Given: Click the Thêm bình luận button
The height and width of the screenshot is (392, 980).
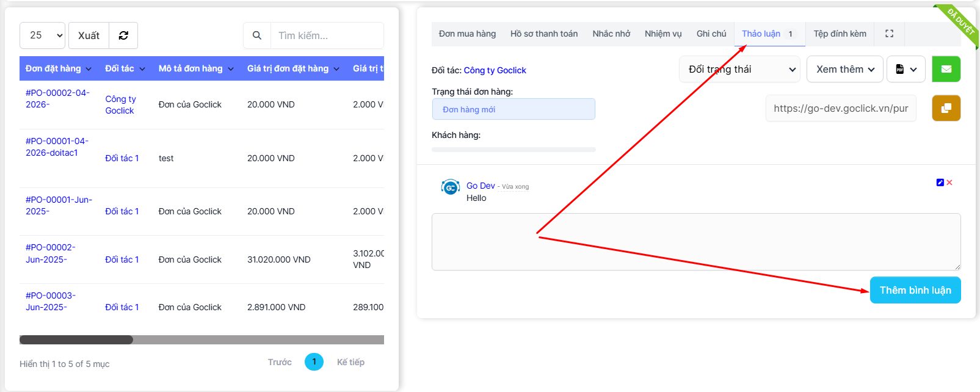Looking at the screenshot, I should tap(915, 290).
